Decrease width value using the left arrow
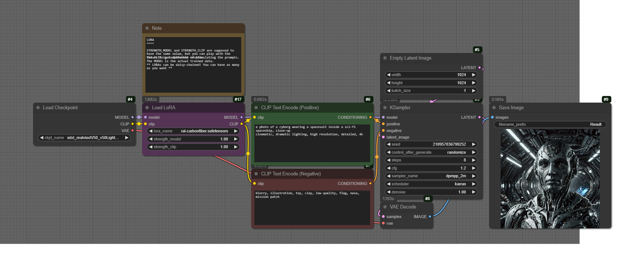 pos(388,75)
